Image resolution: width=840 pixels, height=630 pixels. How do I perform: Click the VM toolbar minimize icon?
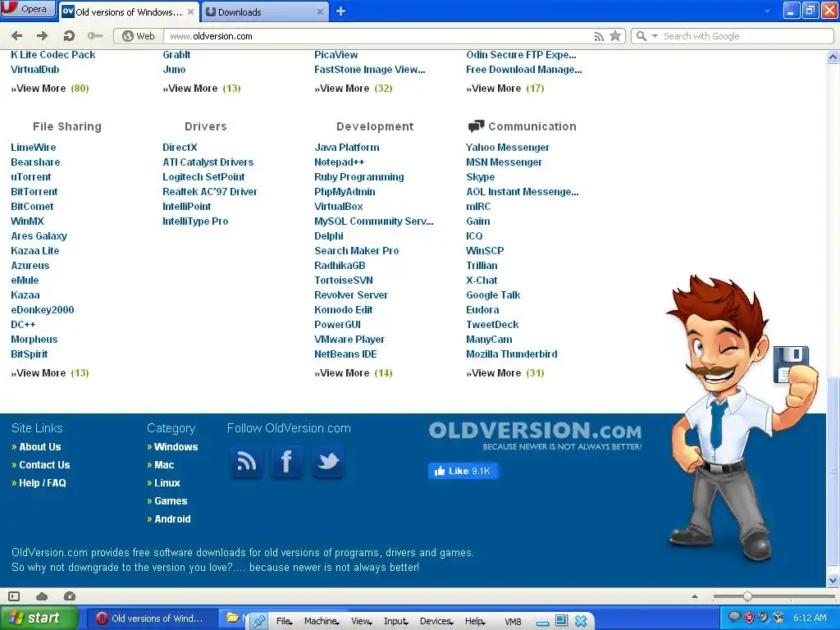point(542,622)
